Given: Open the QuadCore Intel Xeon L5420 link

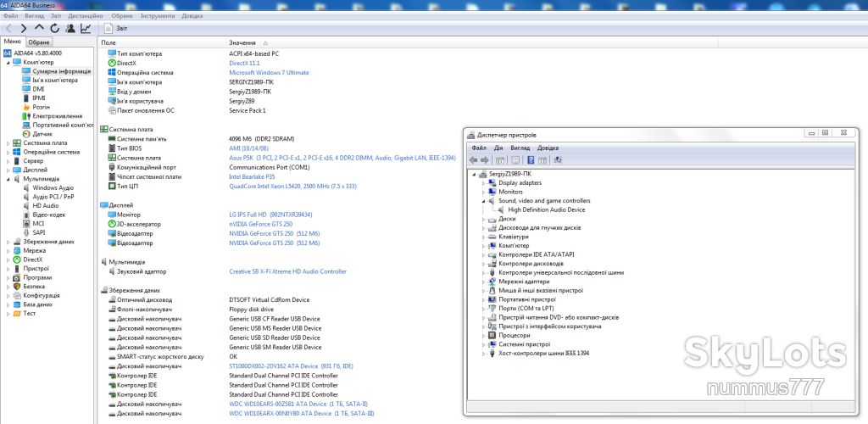Looking at the screenshot, I should [x=291, y=186].
